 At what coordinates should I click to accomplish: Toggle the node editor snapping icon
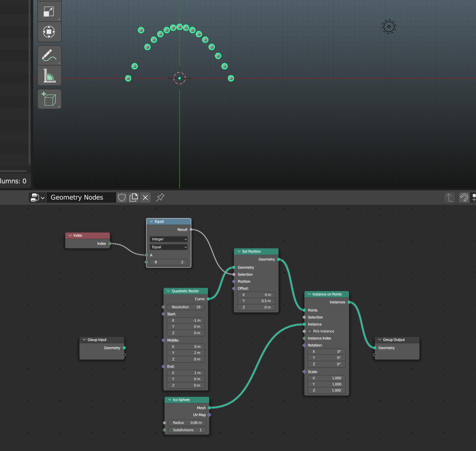pyautogui.click(x=464, y=198)
